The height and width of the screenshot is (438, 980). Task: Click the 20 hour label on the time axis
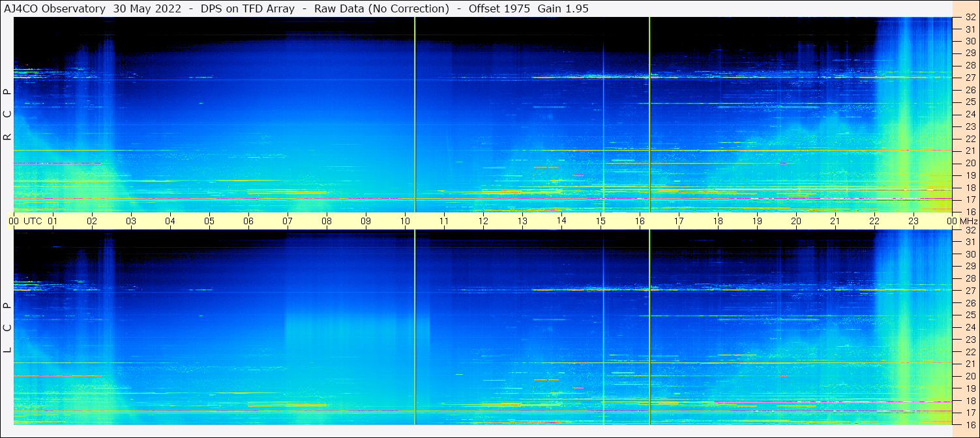coord(796,221)
